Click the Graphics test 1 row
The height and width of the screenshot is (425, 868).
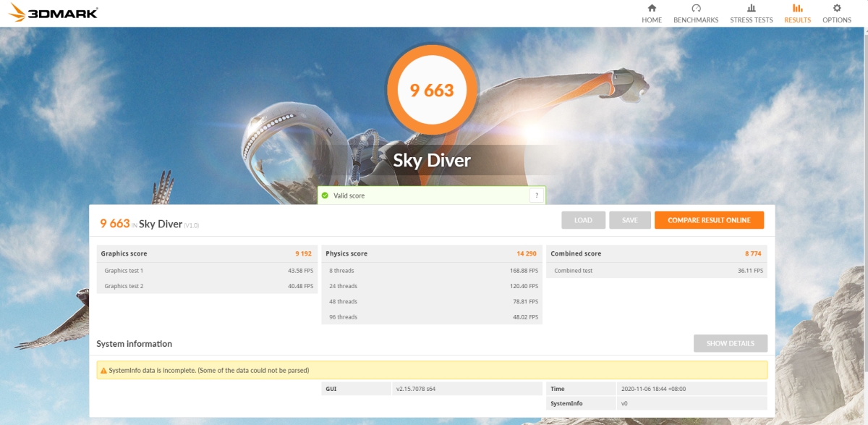[206, 271]
